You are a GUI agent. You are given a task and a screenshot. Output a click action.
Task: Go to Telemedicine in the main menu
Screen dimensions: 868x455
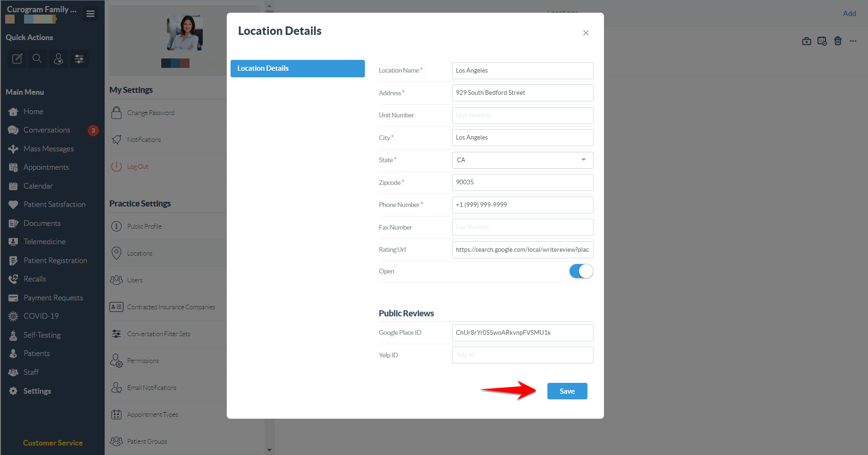pos(44,242)
